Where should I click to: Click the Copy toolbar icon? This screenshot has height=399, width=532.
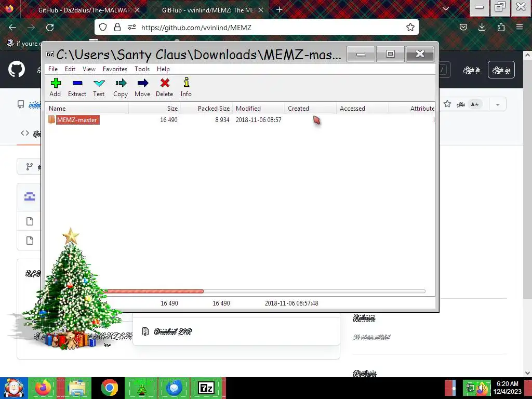coord(121,87)
